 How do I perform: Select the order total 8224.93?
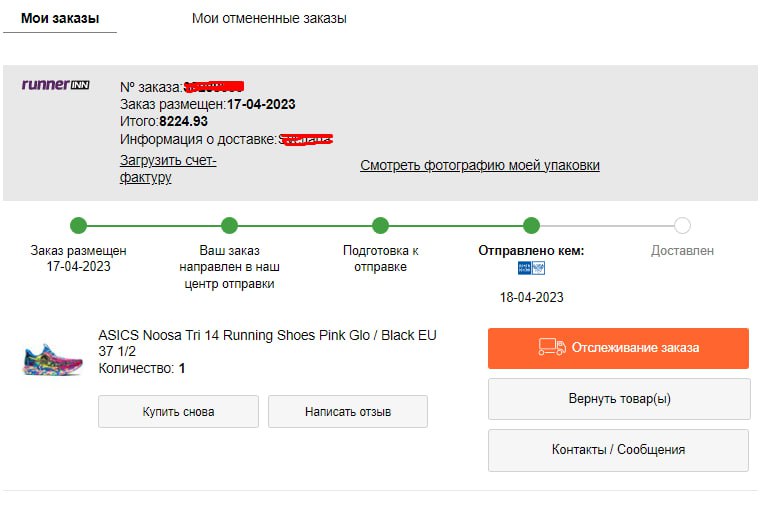[184, 122]
